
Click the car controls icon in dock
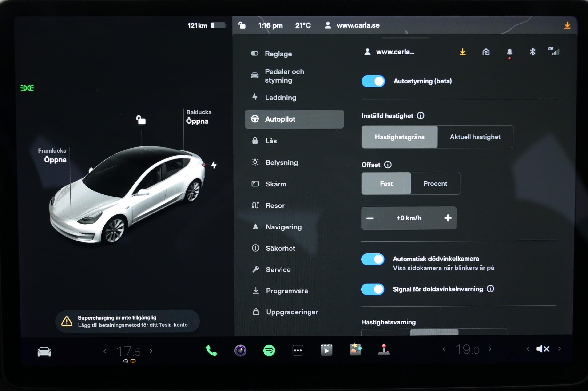click(44, 352)
